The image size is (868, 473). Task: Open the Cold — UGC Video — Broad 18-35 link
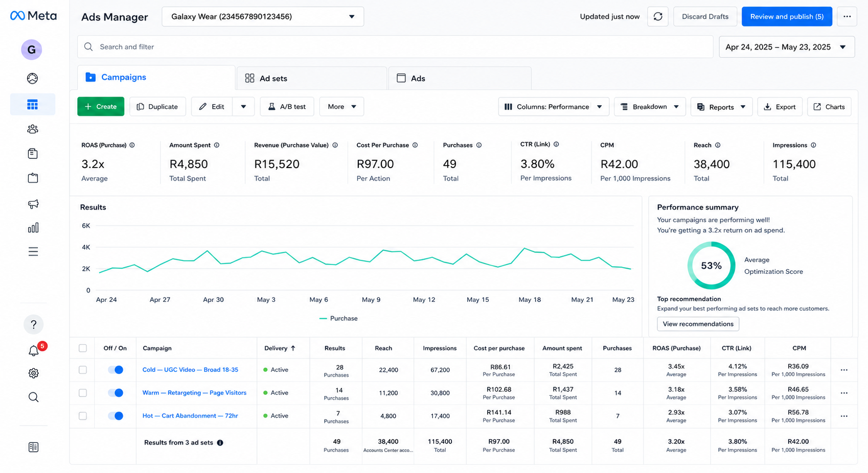190,370
